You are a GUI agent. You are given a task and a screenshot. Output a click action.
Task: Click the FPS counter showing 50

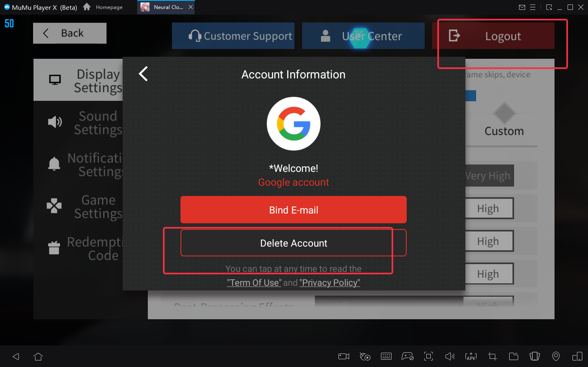[x=9, y=24]
